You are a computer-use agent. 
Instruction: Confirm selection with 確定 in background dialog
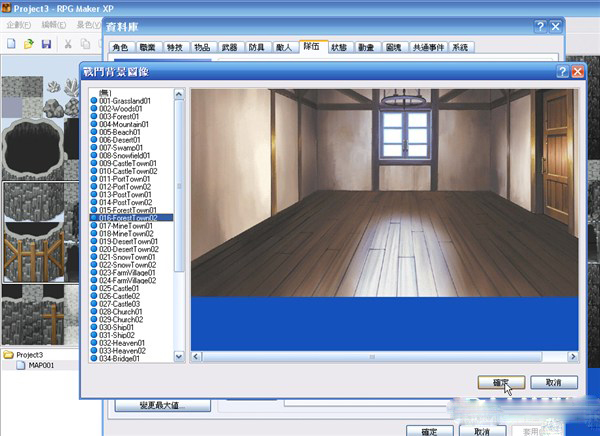point(501,382)
